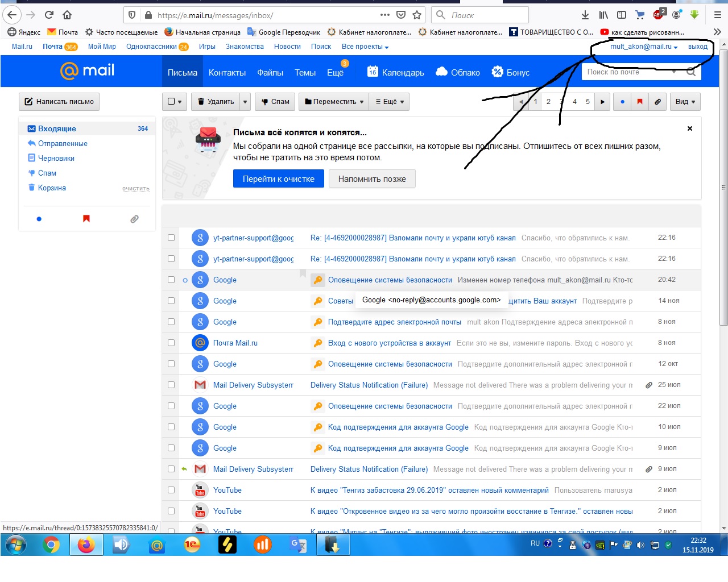
Task: Open Ещё dropdown in blue navigation bar
Action: pyautogui.click(x=336, y=72)
